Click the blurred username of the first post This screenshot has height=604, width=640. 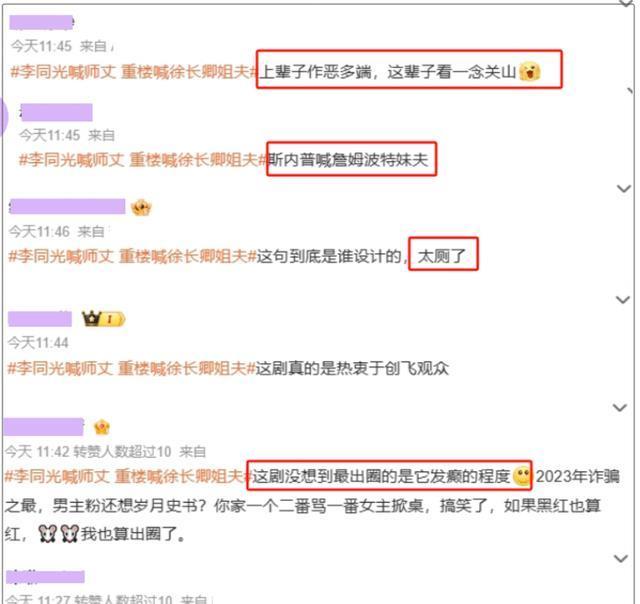pyautogui.click(x=41, y=22)
